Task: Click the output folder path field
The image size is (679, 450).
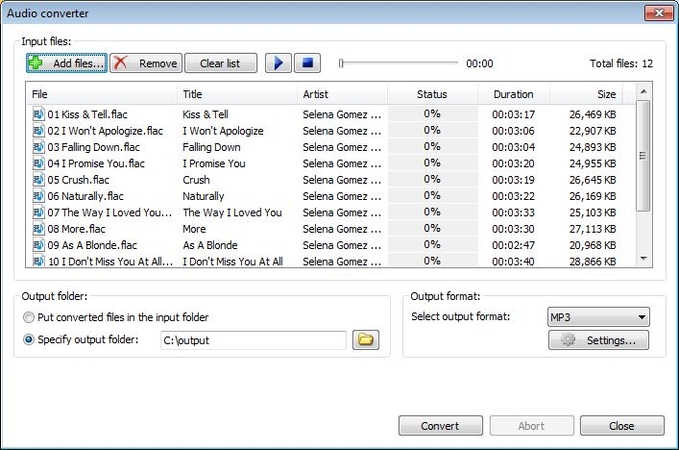Action: pyautogui.click(x=253, y=340)
